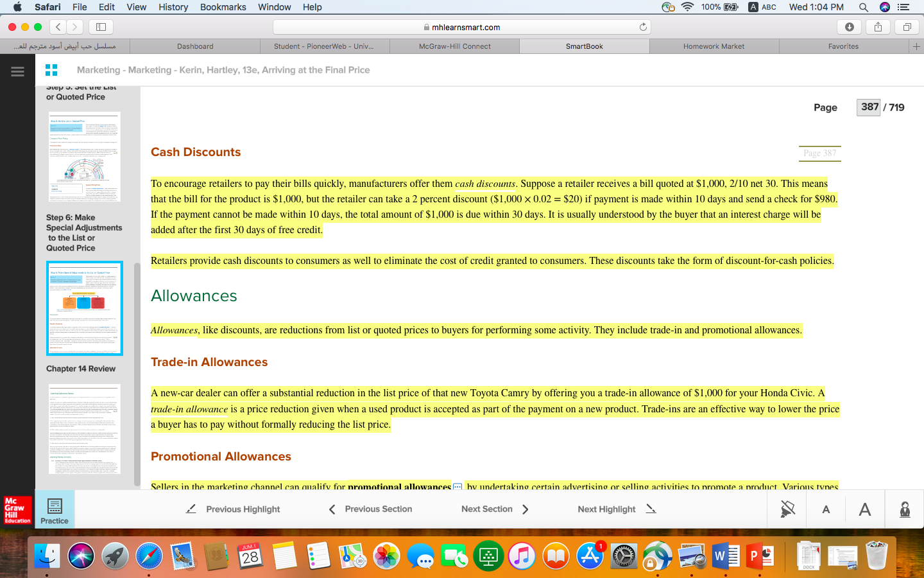924x578 pixels.
Task: Switch to the Homework Market tab
Action: click(x=714, y=46)
